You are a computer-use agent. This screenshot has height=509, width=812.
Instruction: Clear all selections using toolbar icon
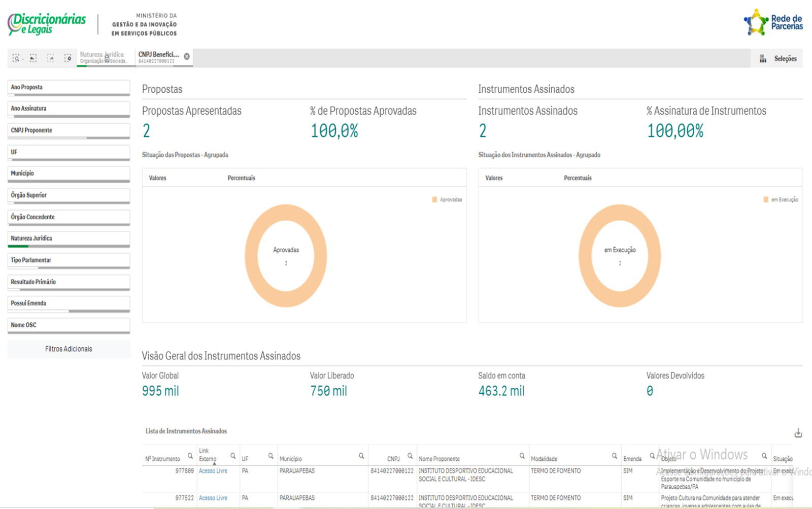pos(67,58)
